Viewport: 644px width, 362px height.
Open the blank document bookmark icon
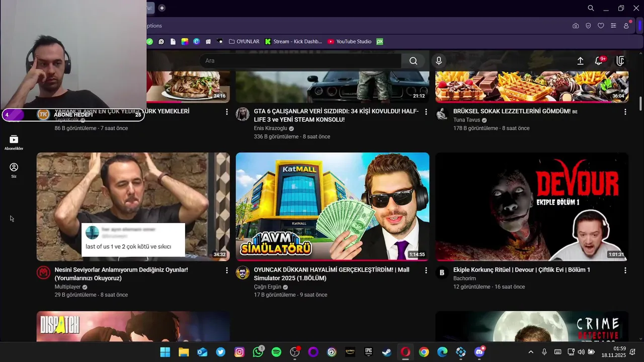pyautogui.click(x=173, y=42)
